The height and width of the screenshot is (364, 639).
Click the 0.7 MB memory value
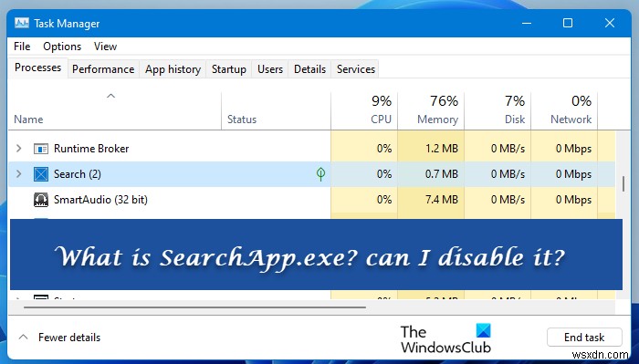point(442,174)
